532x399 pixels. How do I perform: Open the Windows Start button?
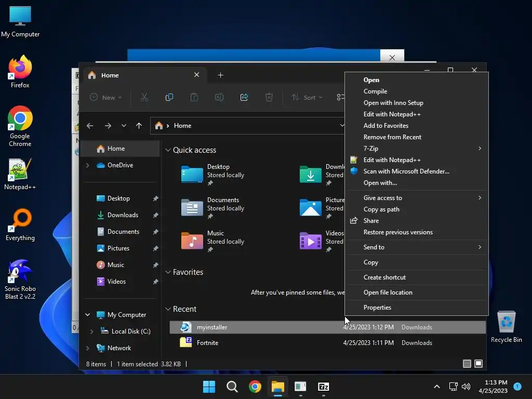(x=209, y=387)
